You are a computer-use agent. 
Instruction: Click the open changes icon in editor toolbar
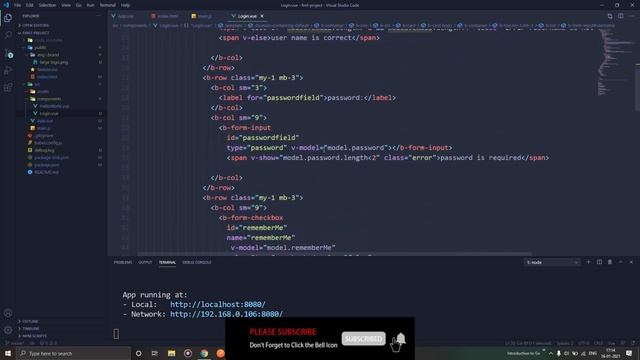coord(610,16)
